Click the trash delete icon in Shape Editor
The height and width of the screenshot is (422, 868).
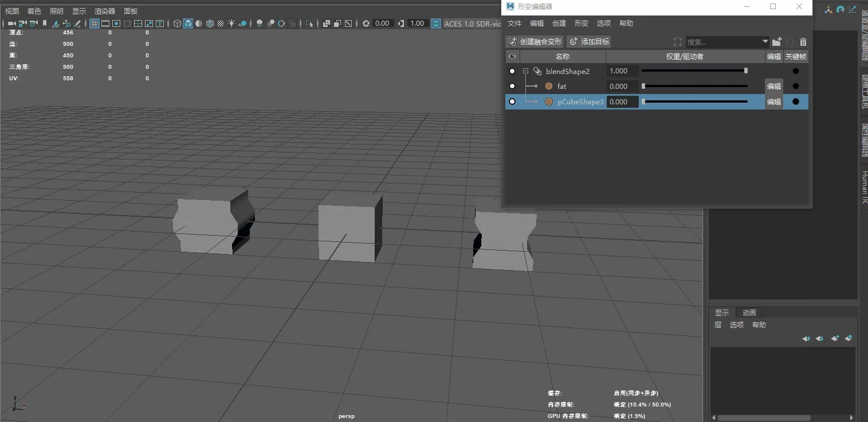(x=803, y=42)
